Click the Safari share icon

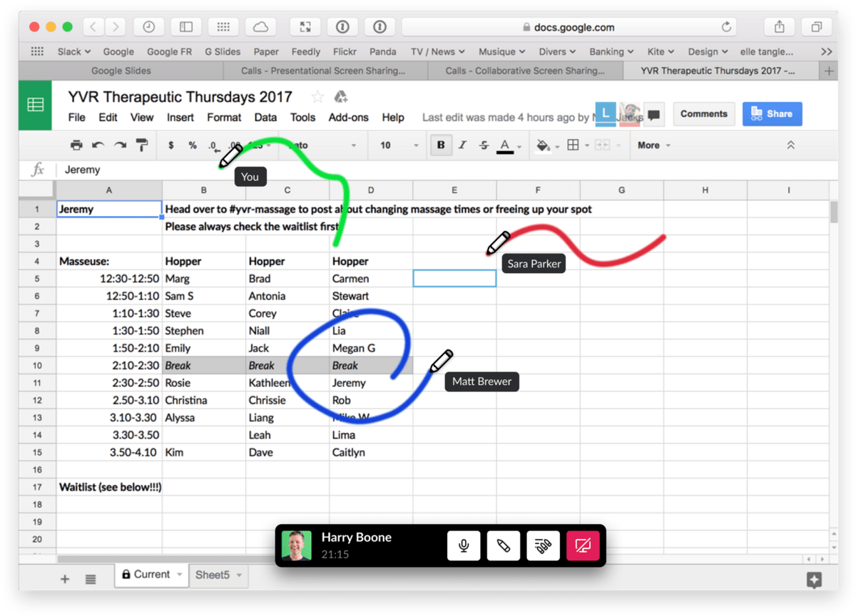[780, 27]
